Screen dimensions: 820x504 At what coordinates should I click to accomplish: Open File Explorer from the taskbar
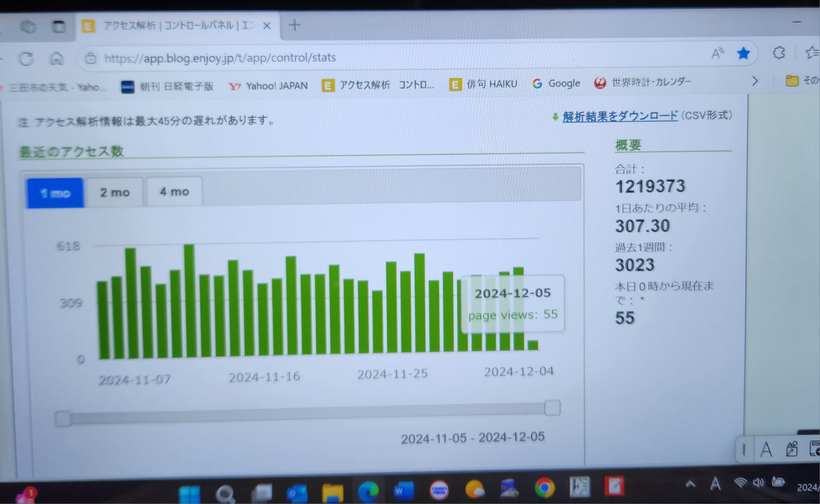[x=333, y=490]
